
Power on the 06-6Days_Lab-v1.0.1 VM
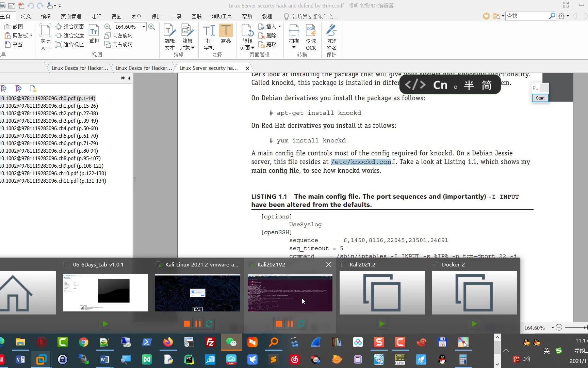click(x=105, y=324)
